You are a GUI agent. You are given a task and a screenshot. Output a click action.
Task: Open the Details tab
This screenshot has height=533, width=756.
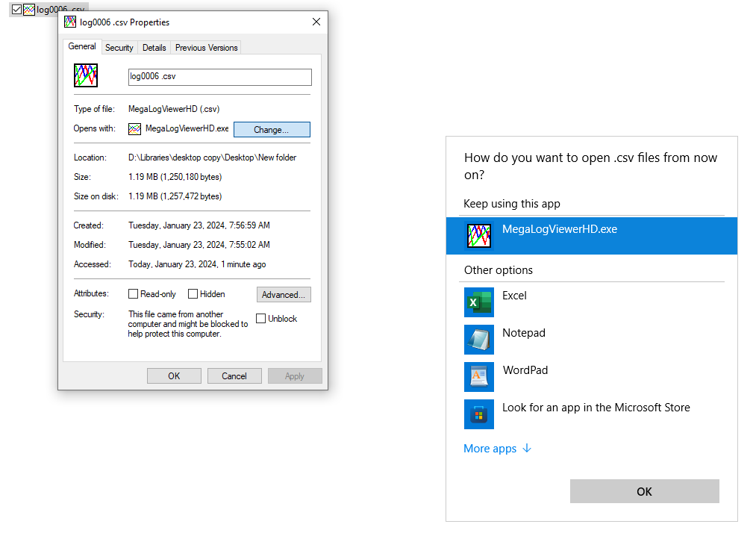click(154, 48)
